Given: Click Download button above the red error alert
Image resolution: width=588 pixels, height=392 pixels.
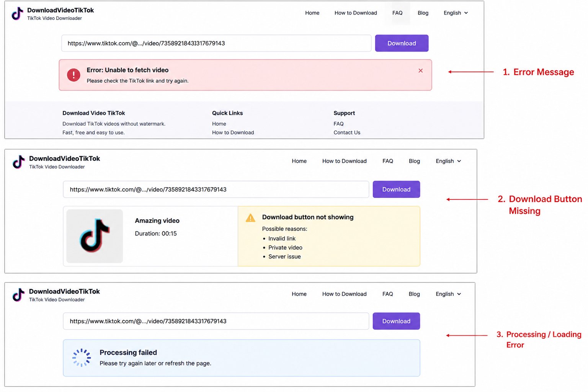Looking at the screenshot, I should [x=402, y=43].
